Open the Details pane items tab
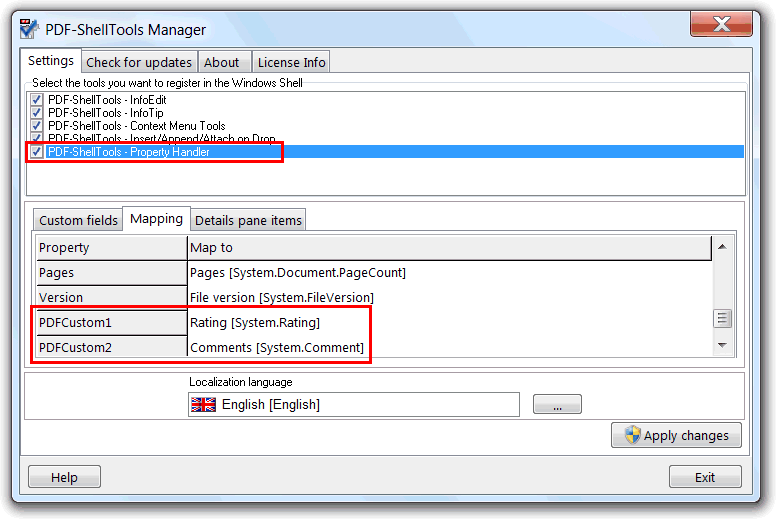The width and height of the screenshot is (776, 519). (248, 220)
